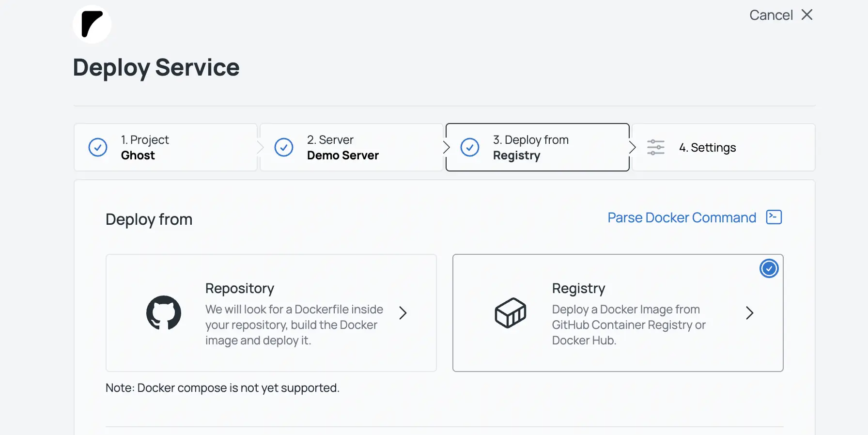This screenshot has width=868, height=435.
Task: Click the Server step checkmark icon
Action: pyautogui.click(x=284, y=147)
